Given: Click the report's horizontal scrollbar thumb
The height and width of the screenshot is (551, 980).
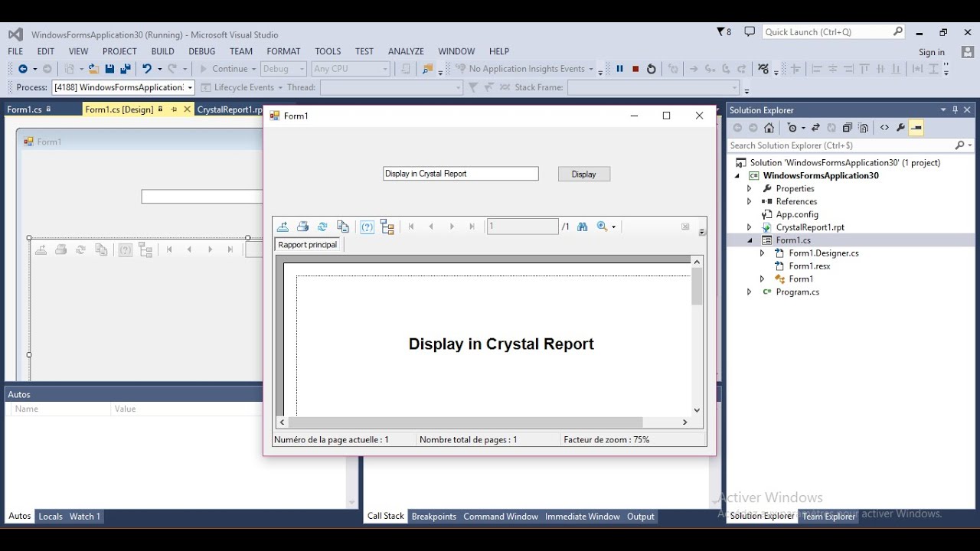Looking at the screenshot, I should pos(465,422).
